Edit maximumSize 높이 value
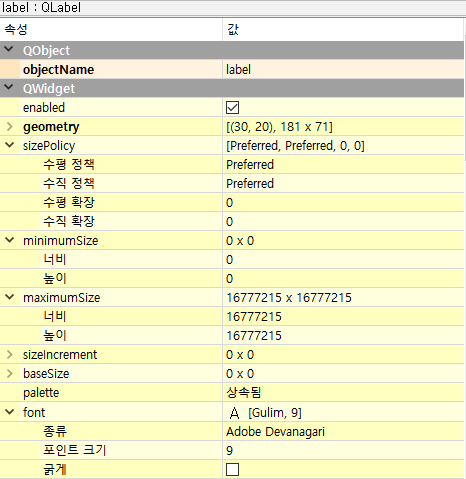The width and height of the screenshot is (466, 479). (x=343, y=336)
